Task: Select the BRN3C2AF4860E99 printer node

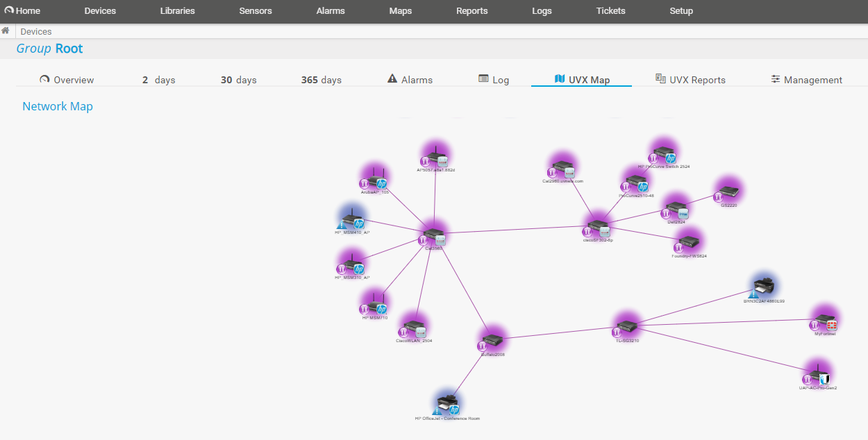Action: (763, 287)
